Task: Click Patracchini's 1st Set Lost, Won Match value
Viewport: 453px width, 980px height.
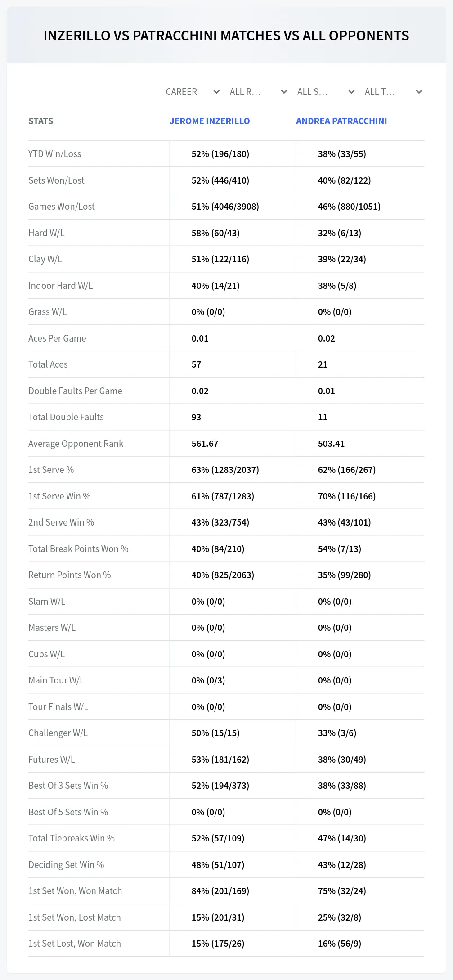Action: click(x=340, y=944)
